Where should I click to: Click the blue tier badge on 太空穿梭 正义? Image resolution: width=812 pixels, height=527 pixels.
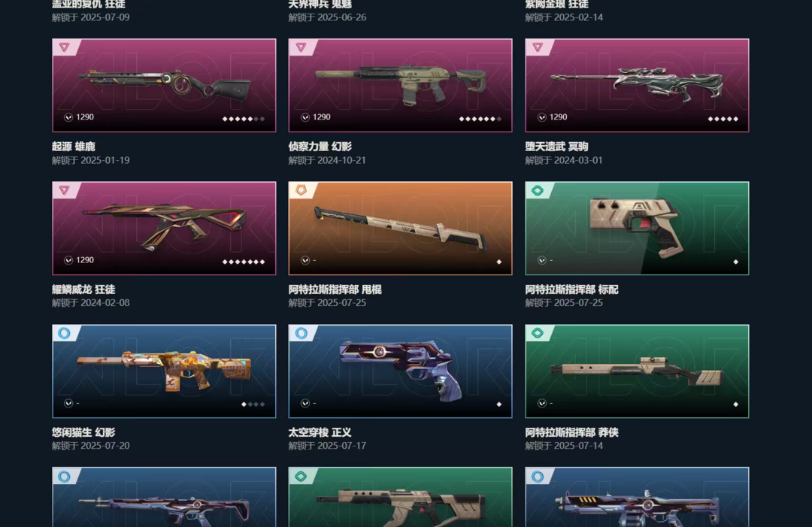pos(301,333)
